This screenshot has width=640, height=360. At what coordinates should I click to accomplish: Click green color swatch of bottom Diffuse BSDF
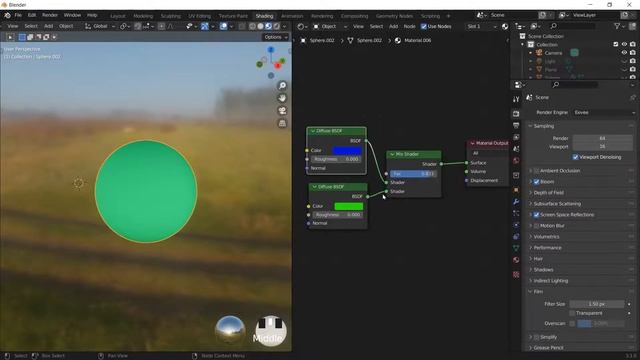[x=349, y=206]
